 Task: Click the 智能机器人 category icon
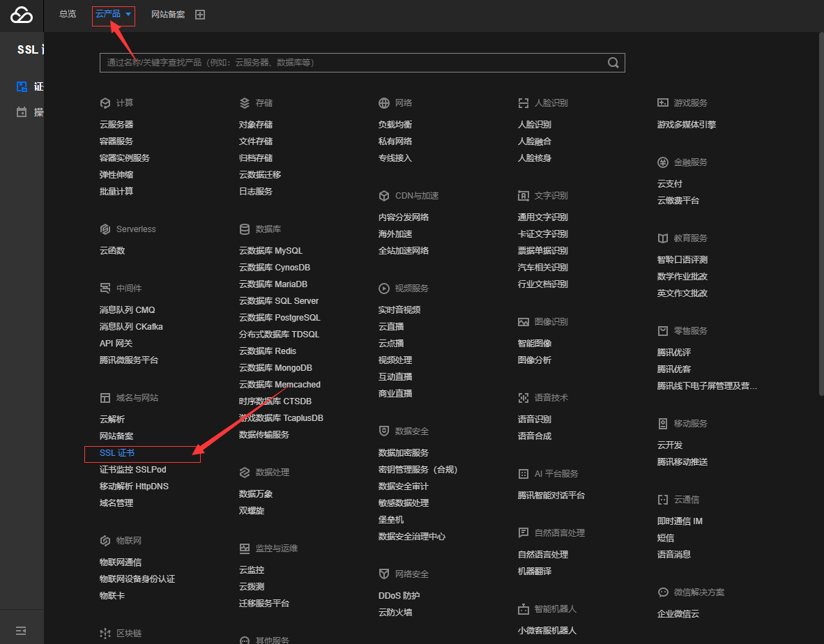pos(524,609)
